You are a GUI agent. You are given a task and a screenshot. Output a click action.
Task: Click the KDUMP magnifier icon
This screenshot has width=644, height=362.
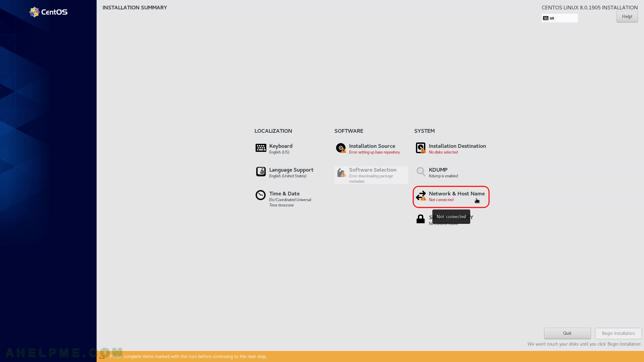(421, 172)
